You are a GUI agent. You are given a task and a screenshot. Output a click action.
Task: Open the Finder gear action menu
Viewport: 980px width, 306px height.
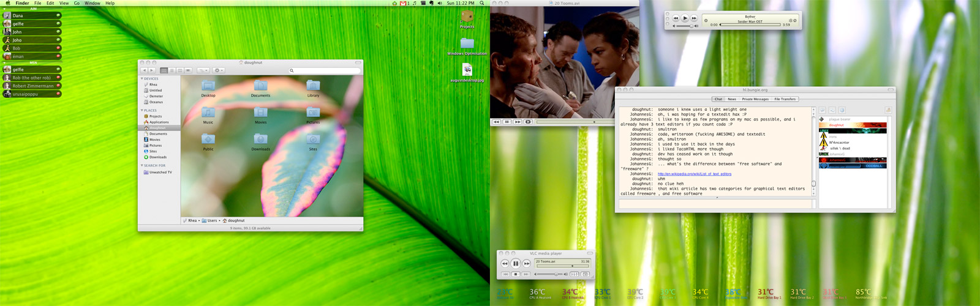tap(219, 70)
